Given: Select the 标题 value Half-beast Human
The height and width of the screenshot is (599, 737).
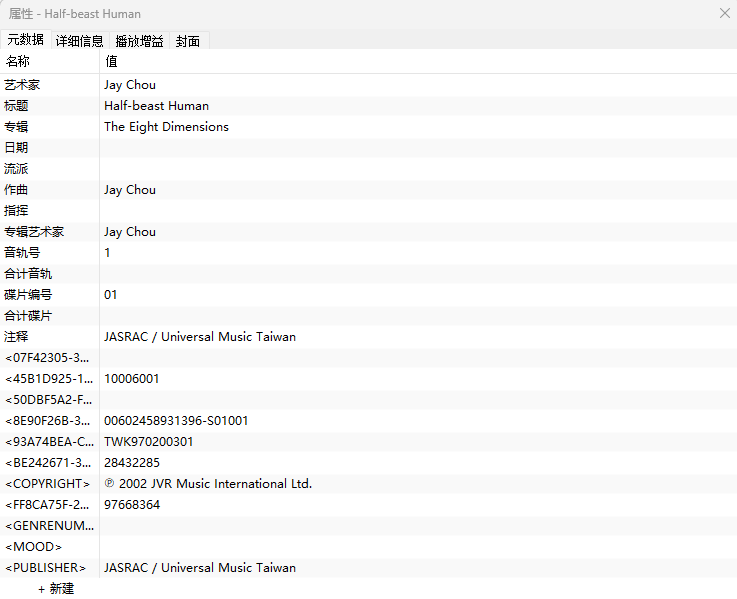Looking at the screenshot, I should coord(157,106).
